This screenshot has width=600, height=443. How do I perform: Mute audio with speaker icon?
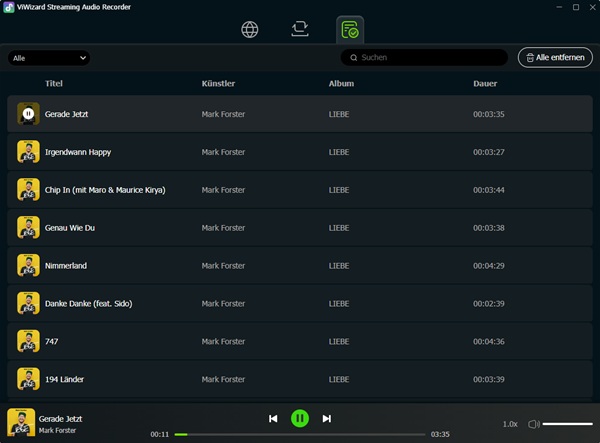pyautogui.click(x=534, y=424)
